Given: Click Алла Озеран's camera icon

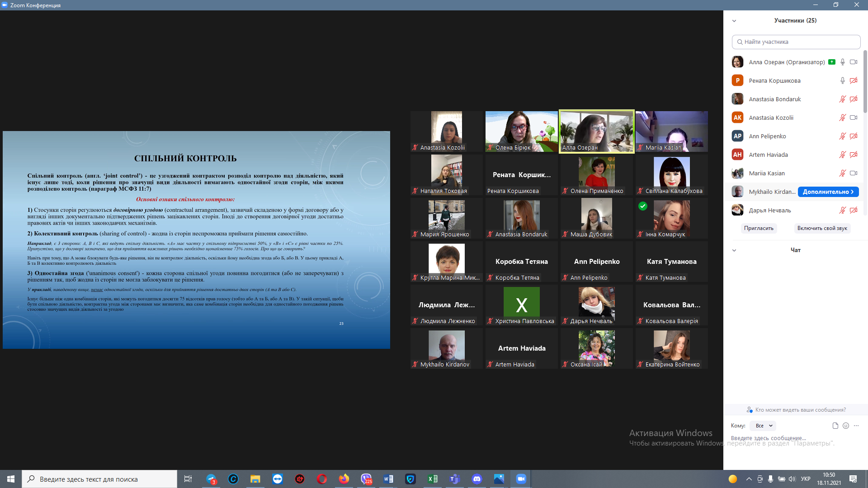Looking at the screenshot, I should click(853, 62).
